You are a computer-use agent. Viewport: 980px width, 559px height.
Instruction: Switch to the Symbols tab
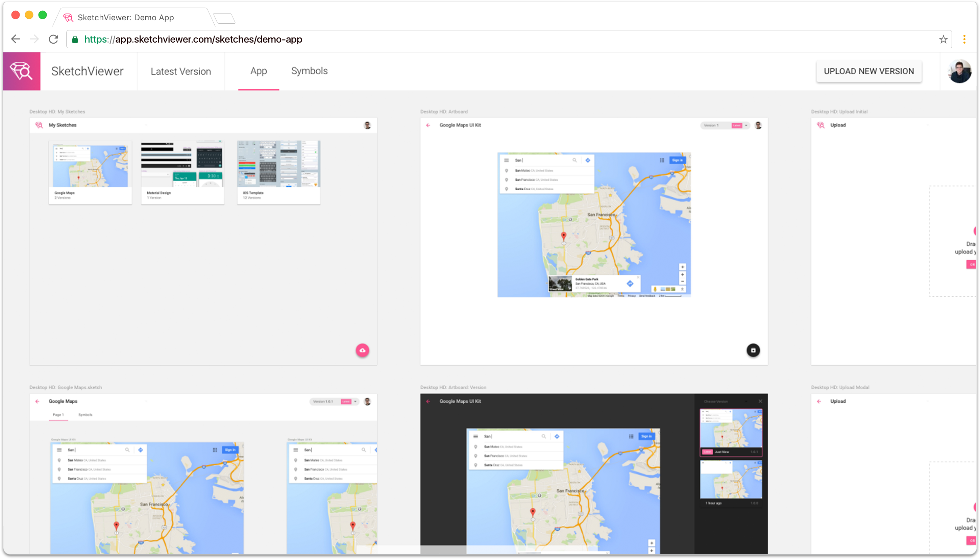pyautogui.click(x=309, y=71)
